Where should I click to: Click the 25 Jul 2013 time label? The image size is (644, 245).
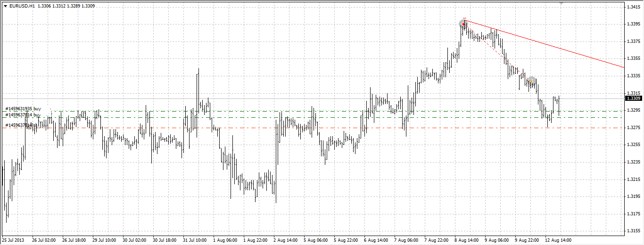click(13, 240)
